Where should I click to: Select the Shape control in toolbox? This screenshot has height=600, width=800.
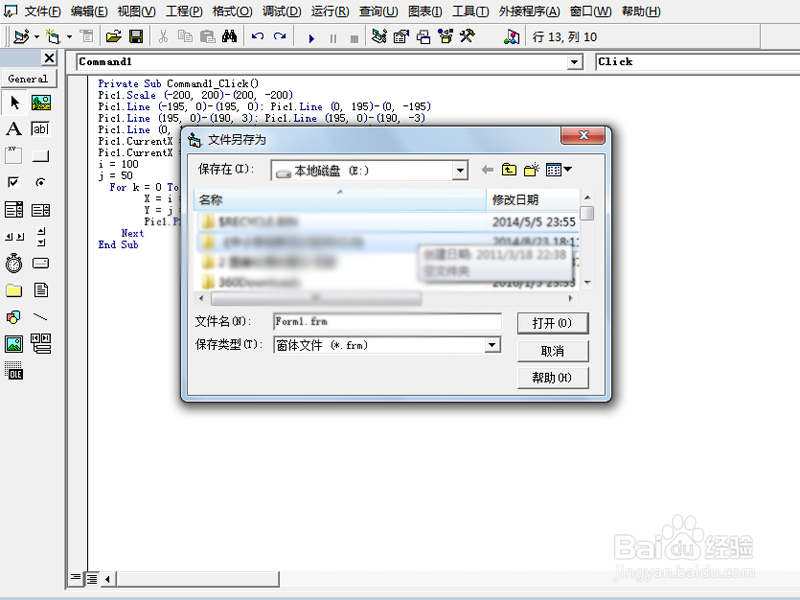coord(14,317)
